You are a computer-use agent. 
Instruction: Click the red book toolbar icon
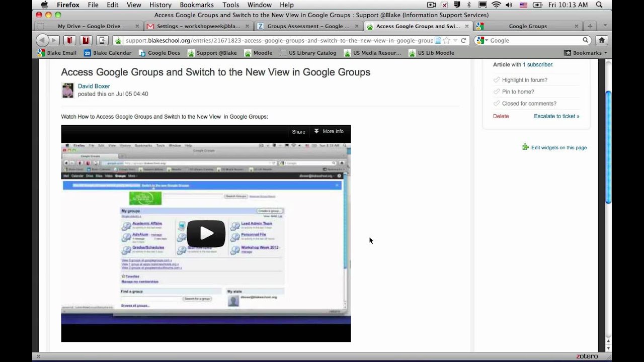(x=70, y=40)
